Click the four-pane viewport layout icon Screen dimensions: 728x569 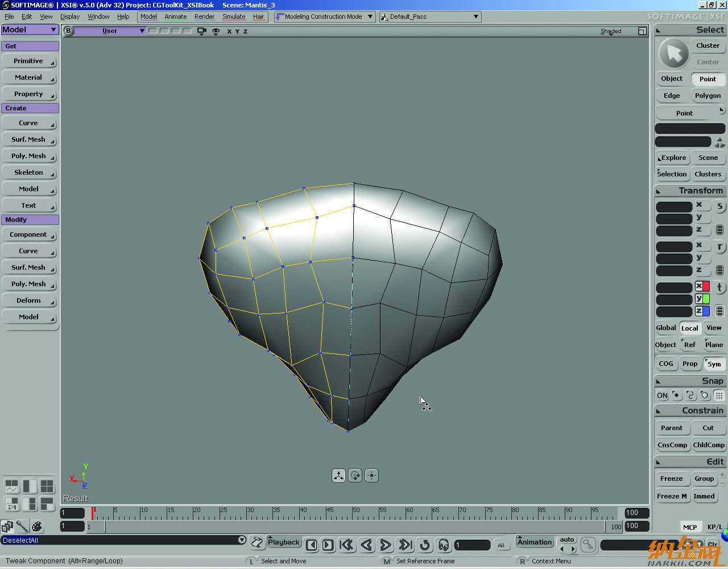pyautogui.click(x=47, y=486)
